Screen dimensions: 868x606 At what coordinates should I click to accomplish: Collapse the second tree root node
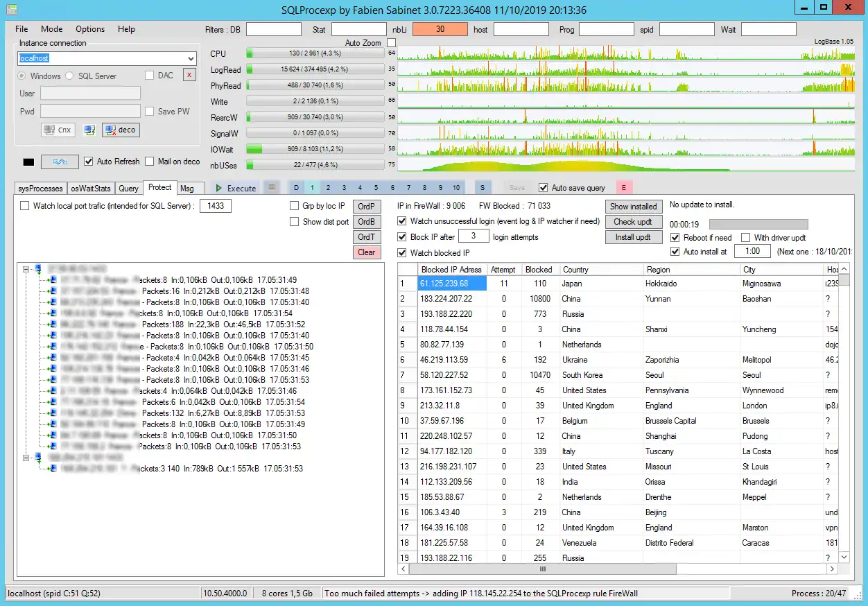tap(26, 458)
